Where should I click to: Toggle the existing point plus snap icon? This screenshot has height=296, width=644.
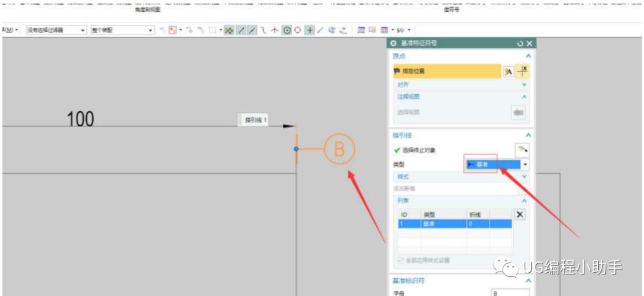point(309,30)
